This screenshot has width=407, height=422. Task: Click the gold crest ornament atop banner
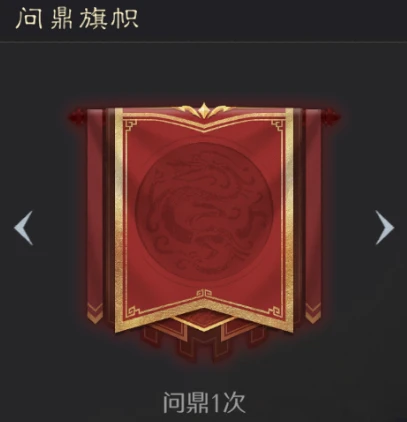(204, 110)
